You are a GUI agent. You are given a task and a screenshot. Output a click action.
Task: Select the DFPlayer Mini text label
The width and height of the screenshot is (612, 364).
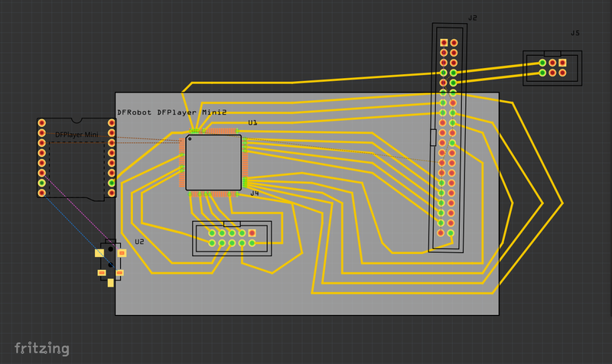click(76, 135)
